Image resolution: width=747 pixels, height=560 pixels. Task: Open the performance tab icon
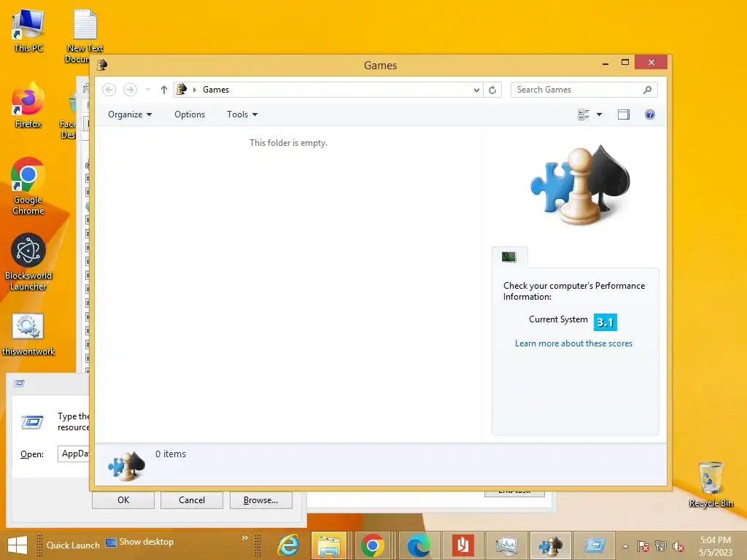point(508,257)
